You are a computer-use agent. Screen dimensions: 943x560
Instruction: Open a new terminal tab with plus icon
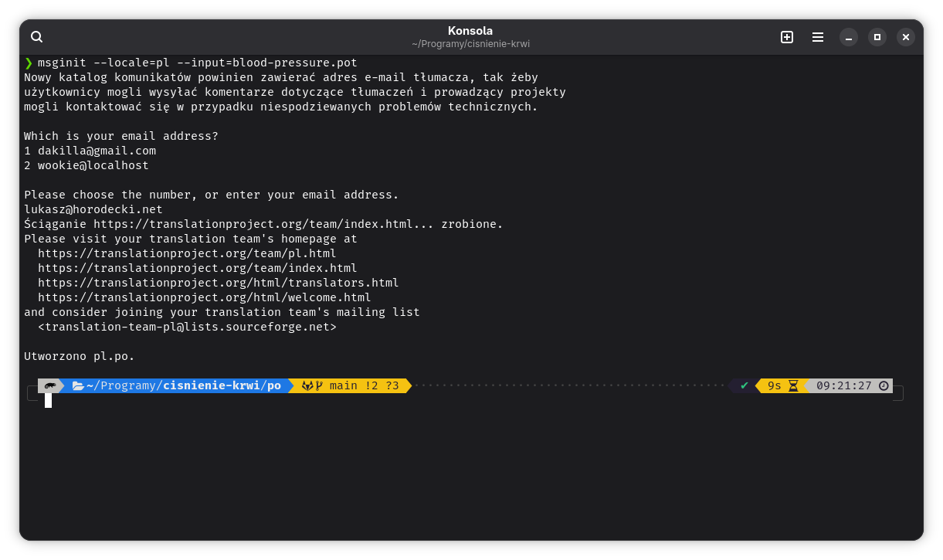tap(787, 37)
